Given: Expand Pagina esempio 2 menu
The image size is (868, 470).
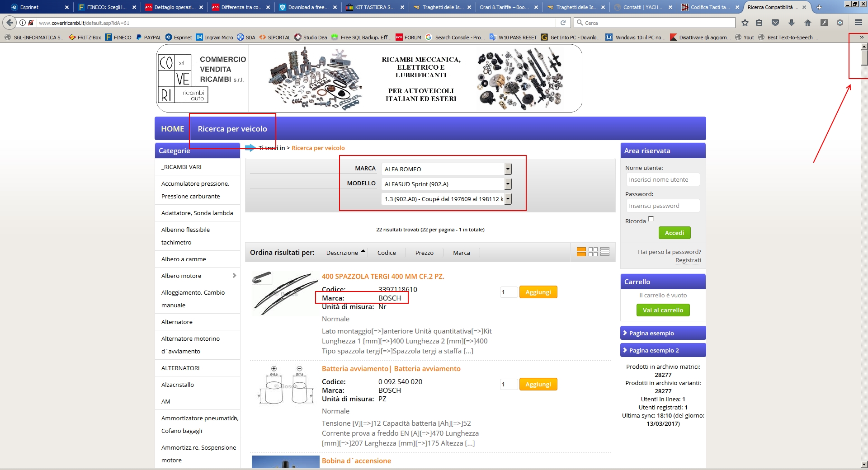Looking at the screenshot, I should point(663,350).
